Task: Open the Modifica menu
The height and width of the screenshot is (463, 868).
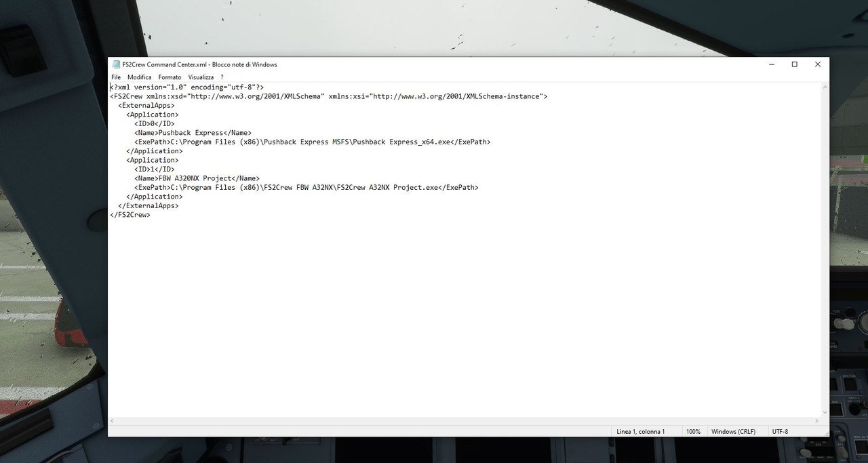Action: [x=140, y=77]
